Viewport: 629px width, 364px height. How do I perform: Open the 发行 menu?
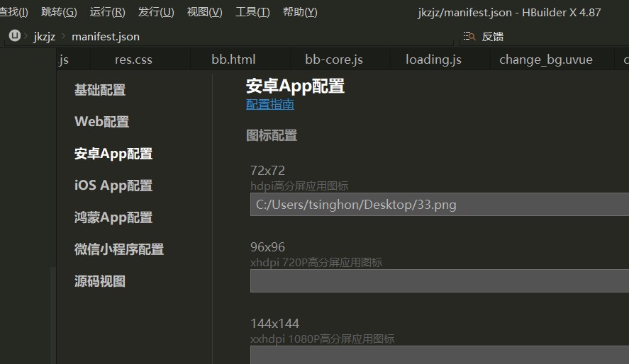(156, 12)
